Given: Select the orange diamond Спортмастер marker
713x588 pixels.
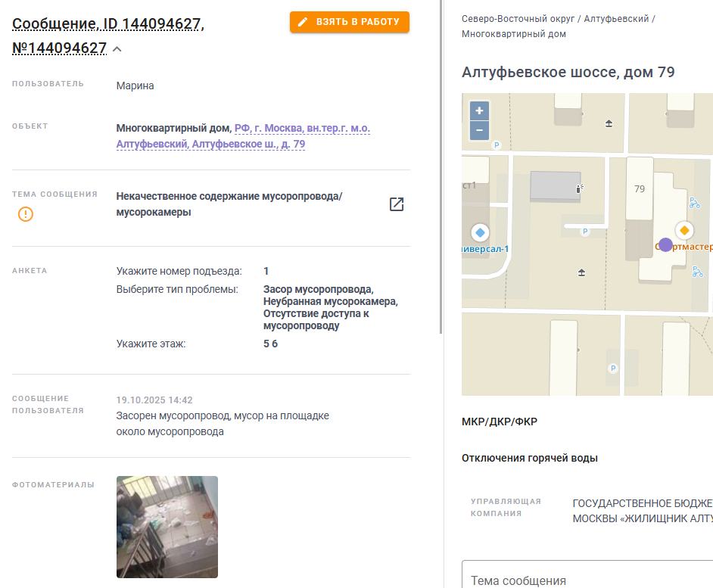Looking at the screenshot, I should click(x=684, y=231).
